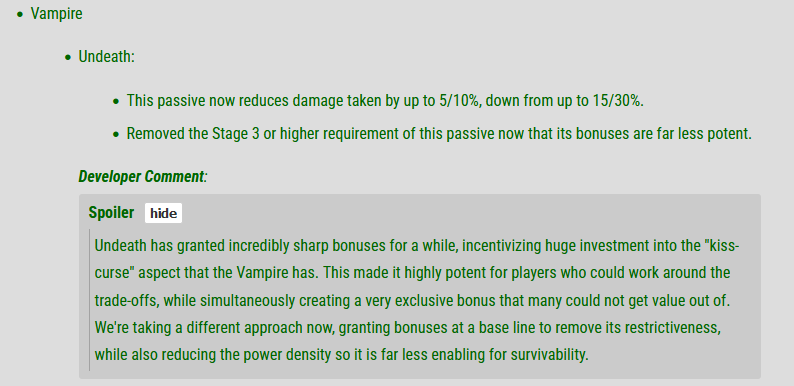This screenshot has height=386, width=794.
Task: Select the Vampire heading text
Action: coord(56,14)
